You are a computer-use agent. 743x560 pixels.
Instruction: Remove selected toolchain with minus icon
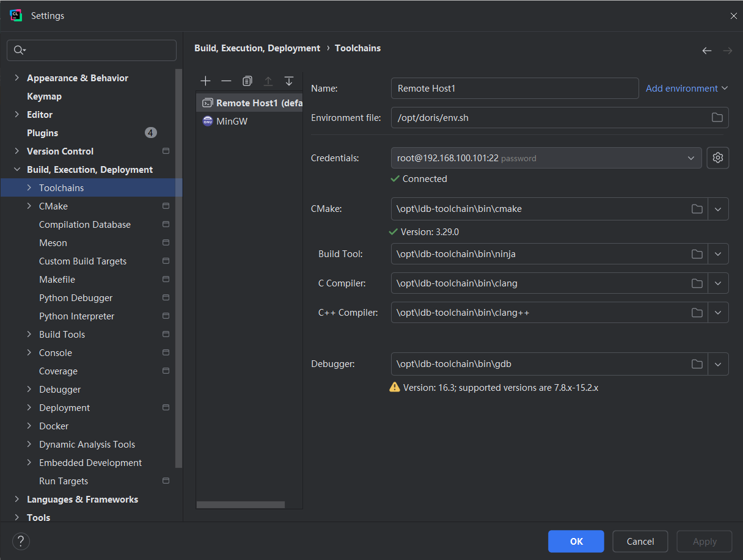tap(226, 81)
